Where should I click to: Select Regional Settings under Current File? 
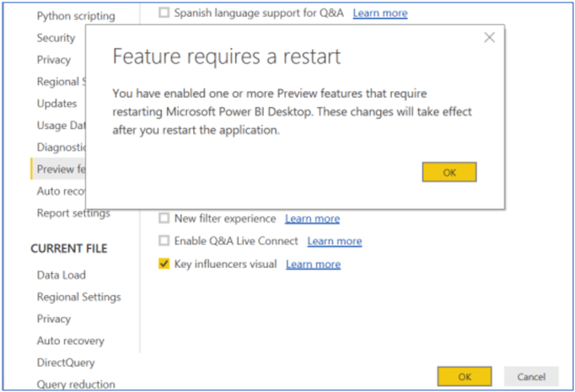pos(78,297)
